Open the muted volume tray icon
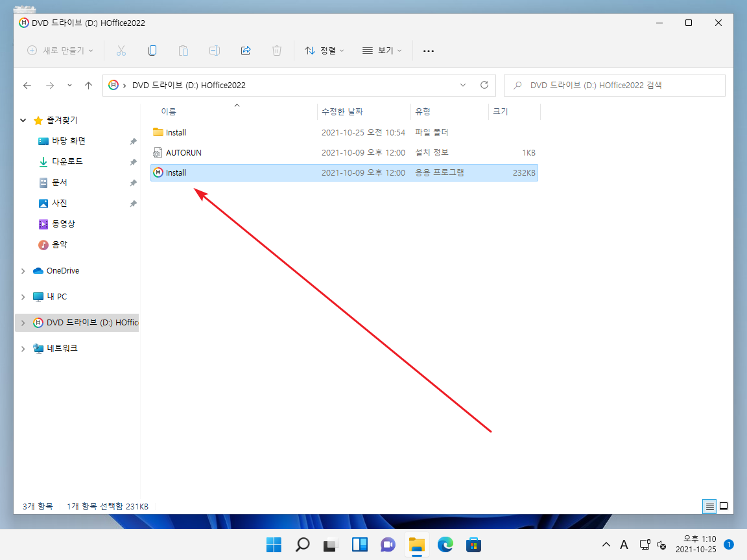Image resolution: width=747 pixels, height=560 pixels. point(661,544)
